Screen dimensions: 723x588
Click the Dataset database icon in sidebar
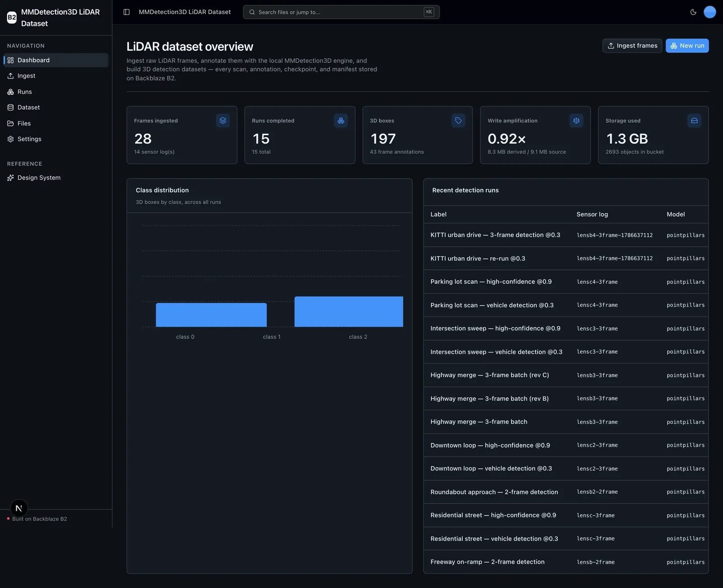[10, 108]
